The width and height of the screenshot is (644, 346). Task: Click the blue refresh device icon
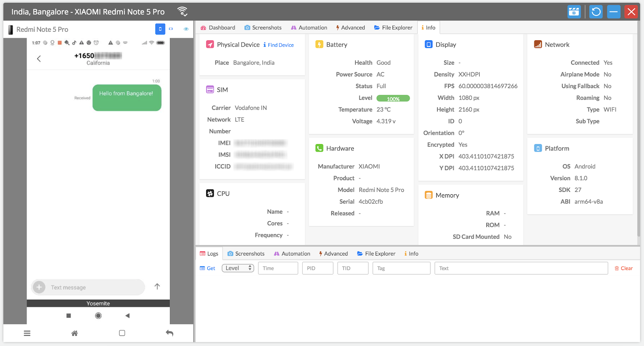(x=596, y=12)
